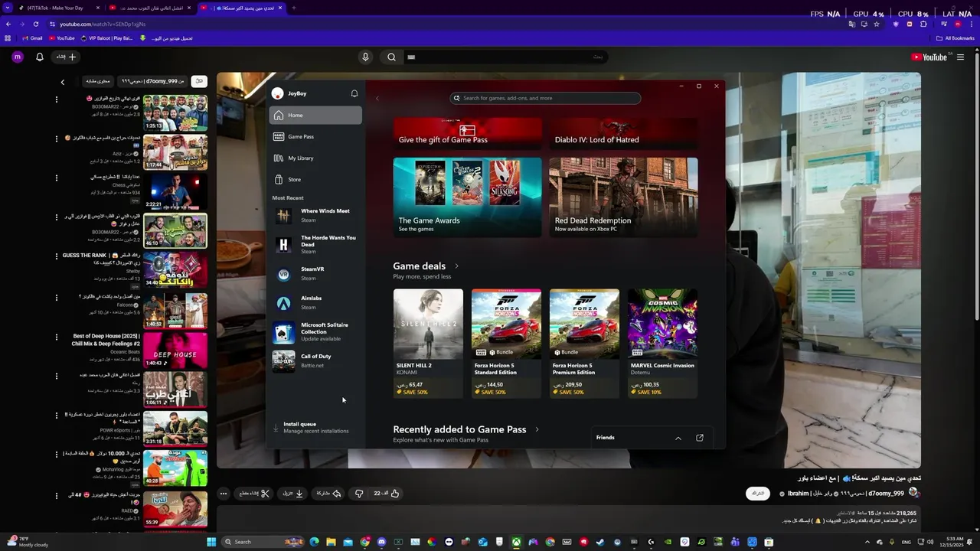Open Store in Xbox sidebar
The image size is (980, 551).
315,180
